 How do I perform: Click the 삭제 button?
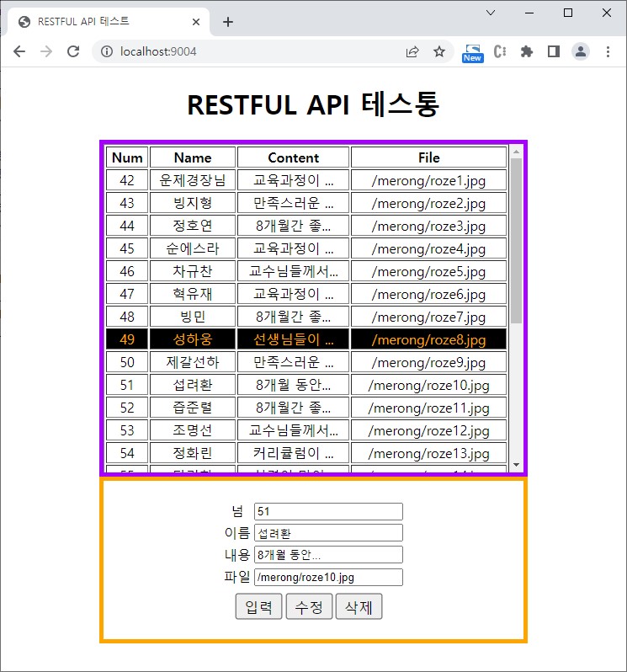(359, 606)
